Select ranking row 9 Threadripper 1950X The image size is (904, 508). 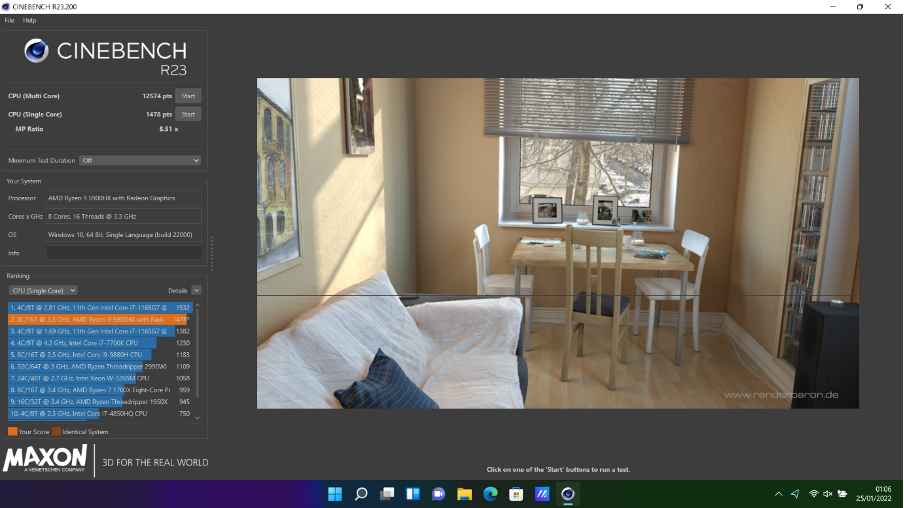click(100, 401)
